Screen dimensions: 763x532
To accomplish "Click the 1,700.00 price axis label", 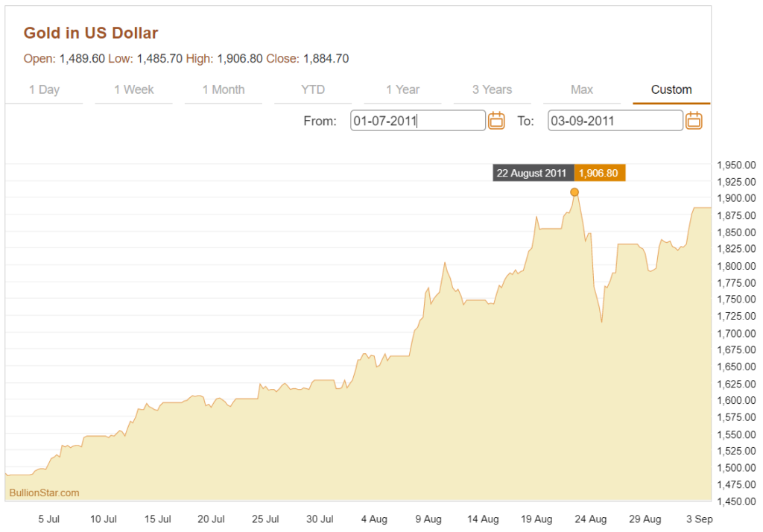I will click(737, 333).
